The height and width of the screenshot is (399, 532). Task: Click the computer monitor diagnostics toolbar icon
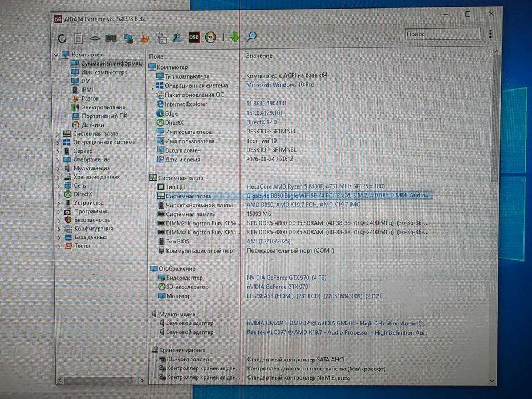coord(128,38)
